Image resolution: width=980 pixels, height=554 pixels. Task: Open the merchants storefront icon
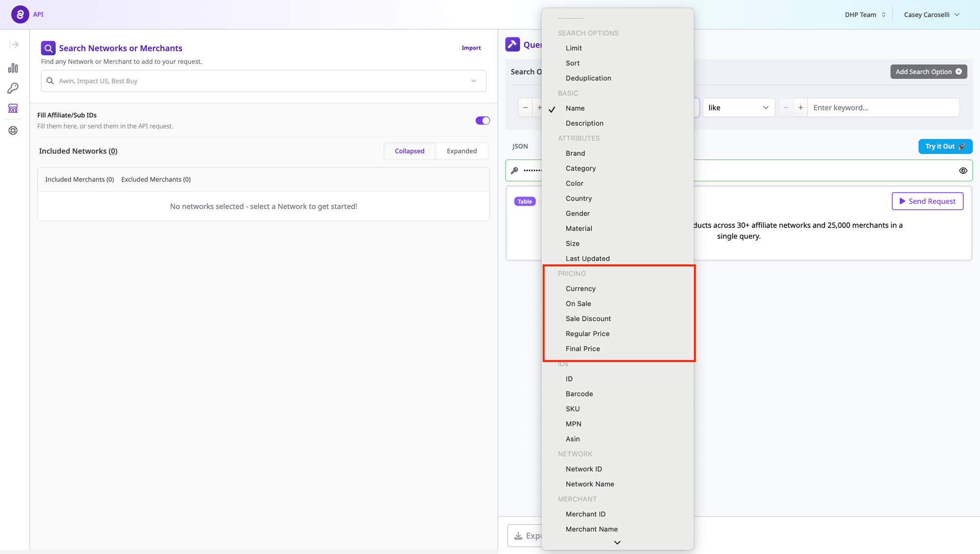[x=13, y=108]
